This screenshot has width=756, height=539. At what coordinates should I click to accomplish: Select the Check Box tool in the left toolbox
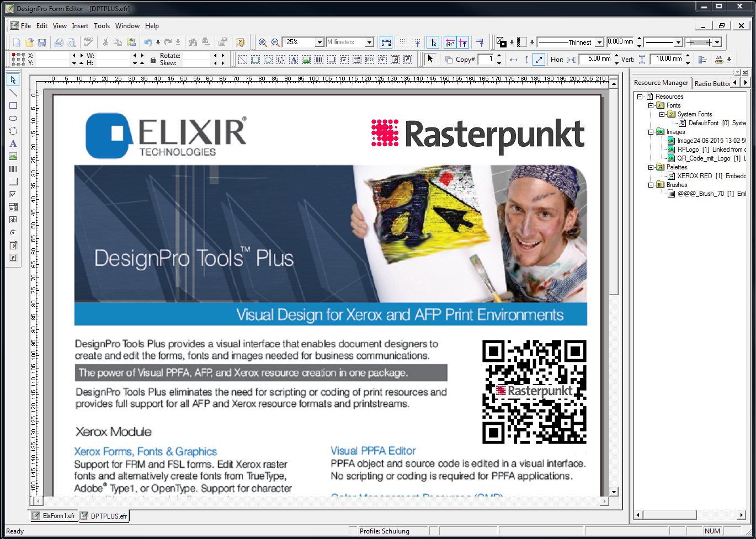tap(13, 194)
